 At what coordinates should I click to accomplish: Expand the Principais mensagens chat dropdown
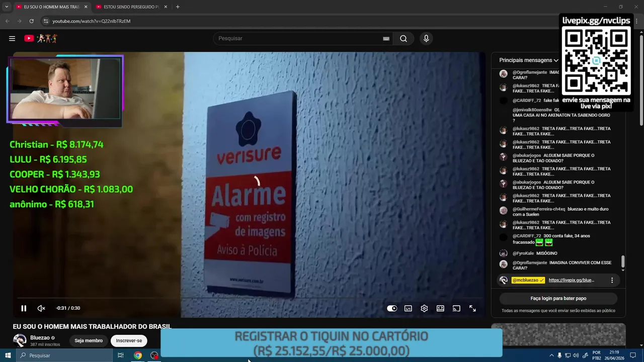point(529,60)
